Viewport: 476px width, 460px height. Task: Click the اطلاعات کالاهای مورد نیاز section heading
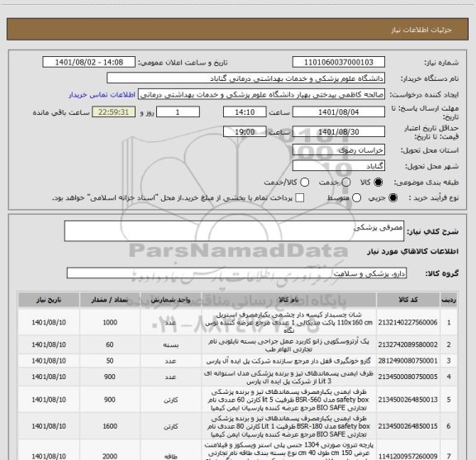point(413,252)
